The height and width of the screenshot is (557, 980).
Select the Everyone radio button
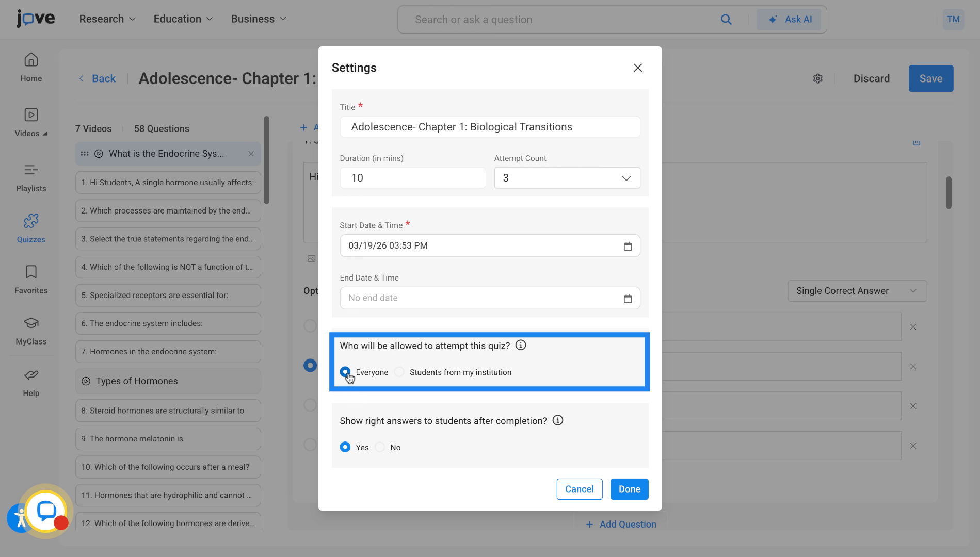(x=345, y=372)
